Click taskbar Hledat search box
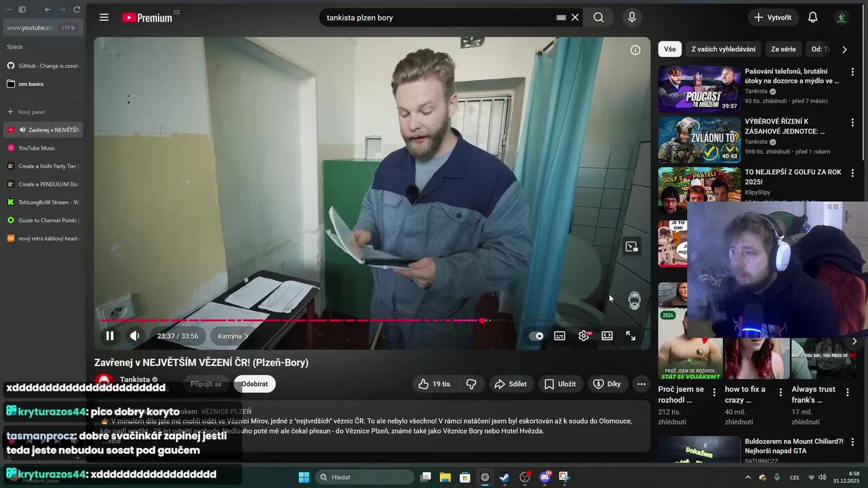Image resolution: width=868 pixels, height=488 pixels. point(366,477)
